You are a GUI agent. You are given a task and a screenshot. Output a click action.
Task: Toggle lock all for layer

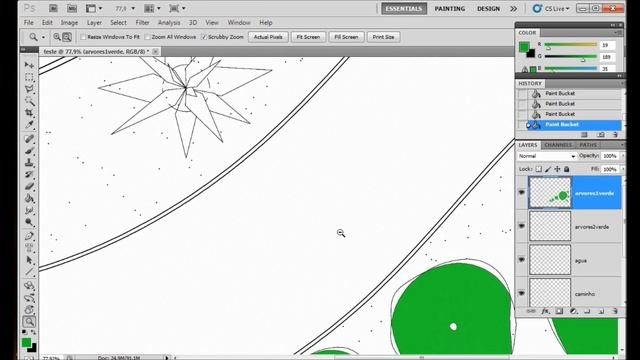(567, 169)
